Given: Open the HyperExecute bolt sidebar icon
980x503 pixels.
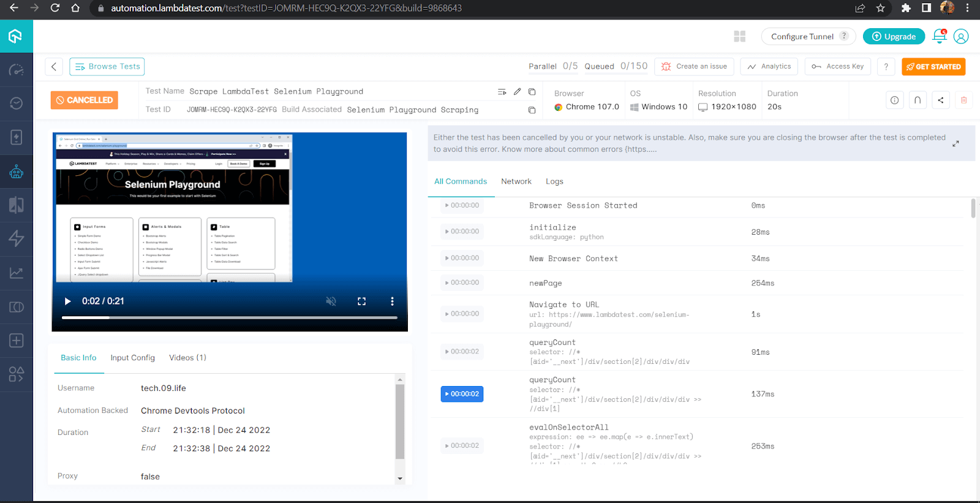Looking at the screenshot, I should point(16,238).
